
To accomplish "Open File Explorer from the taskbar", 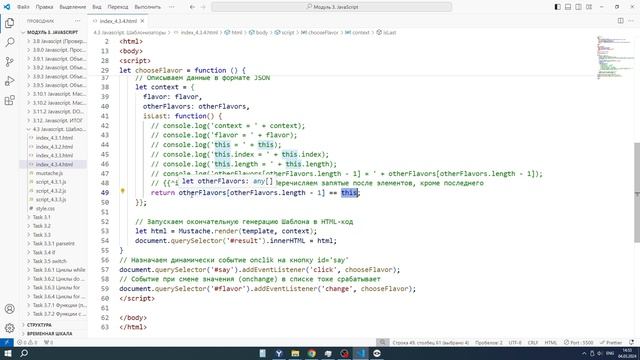I will (296, 353).
